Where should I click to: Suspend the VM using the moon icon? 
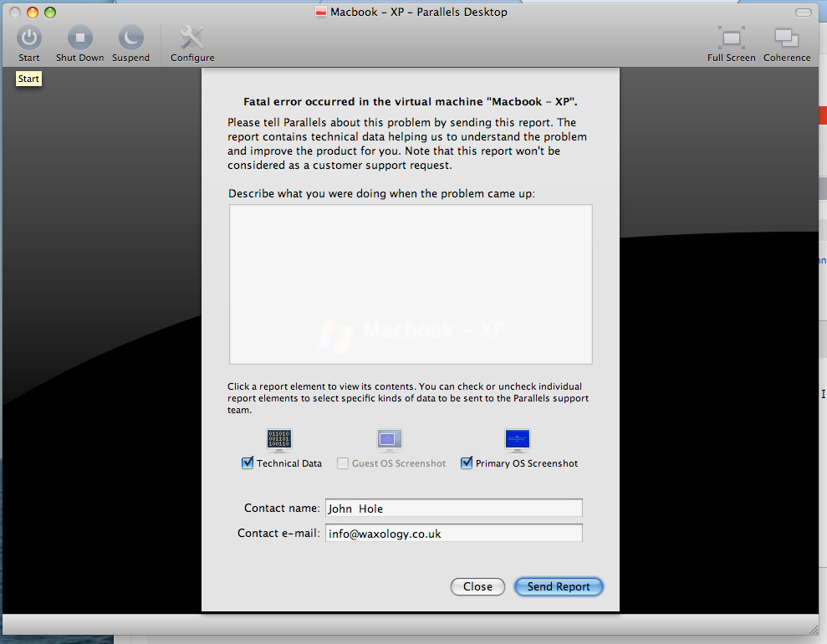tap(130, 38)
